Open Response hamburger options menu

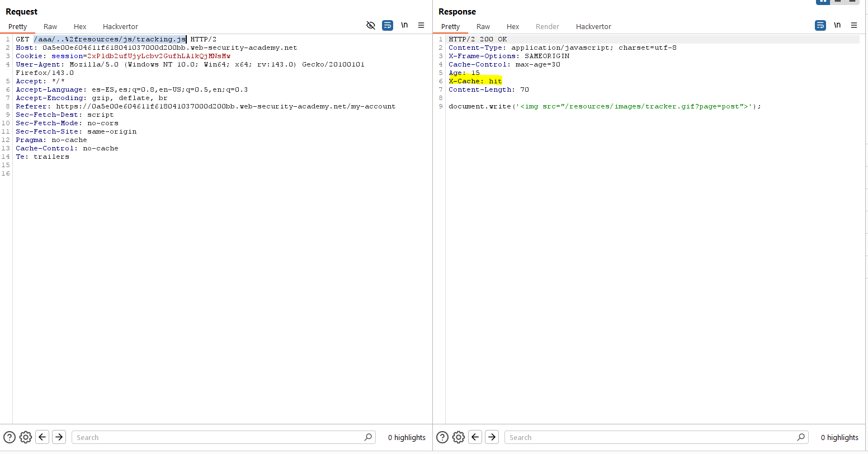pyautogui.click(x=854, y=26)
